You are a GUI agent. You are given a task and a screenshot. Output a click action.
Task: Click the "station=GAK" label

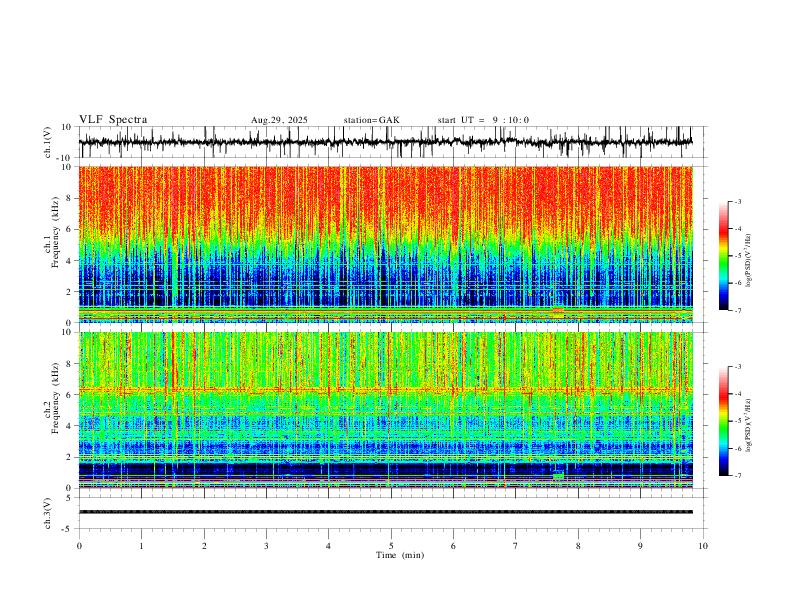[x=371, y=120]
